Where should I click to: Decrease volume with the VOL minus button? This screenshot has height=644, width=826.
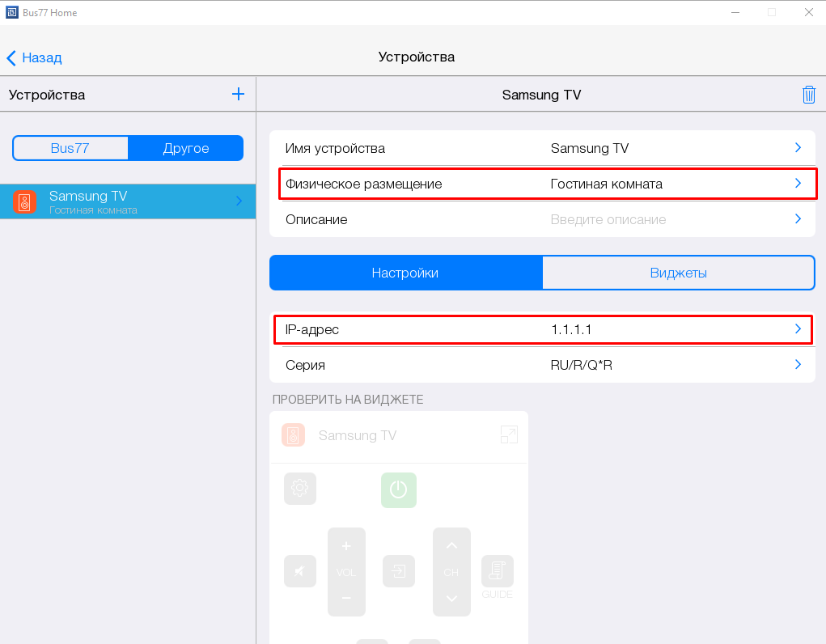[x=346, y=598]
